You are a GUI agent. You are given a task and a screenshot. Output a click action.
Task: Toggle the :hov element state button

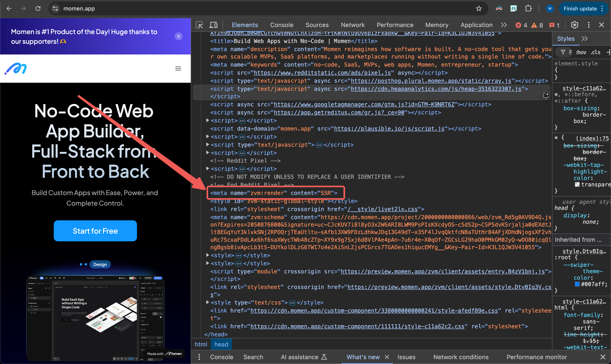581,52
